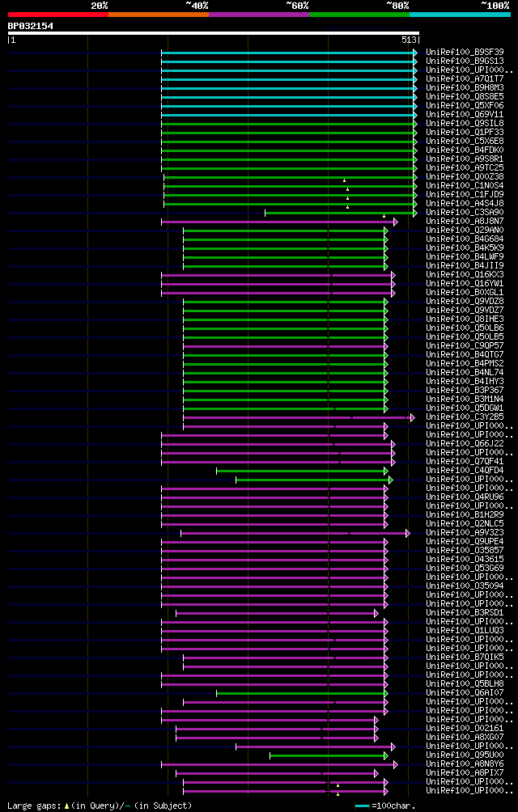
Task: Open hit UniRef100_B9SF39
Action: [x=465, y=53]
